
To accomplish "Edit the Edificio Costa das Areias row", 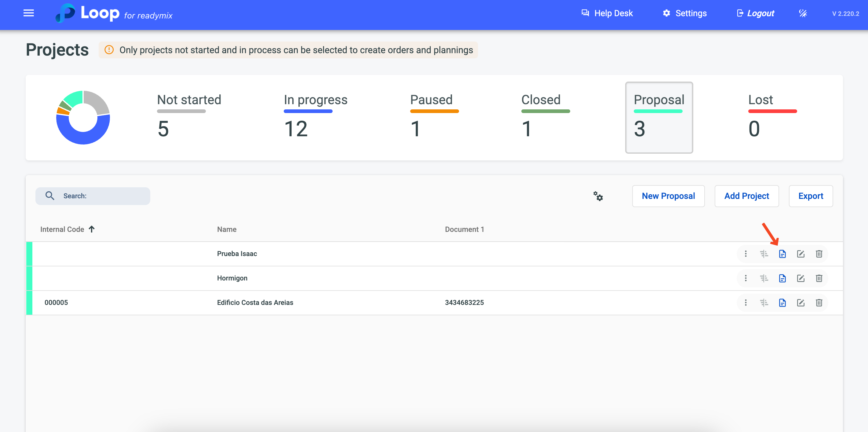I will (x=801, y=302).
